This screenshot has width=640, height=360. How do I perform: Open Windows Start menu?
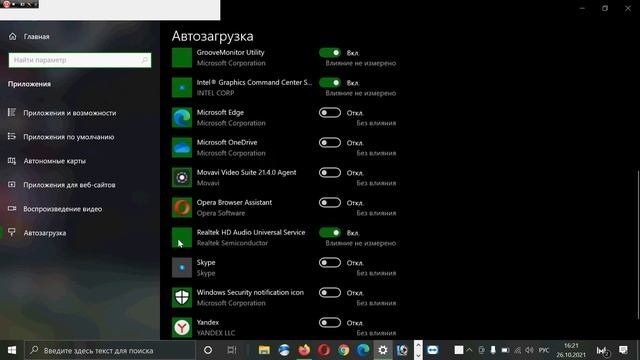pyautogui.click(x=12, y=350)
